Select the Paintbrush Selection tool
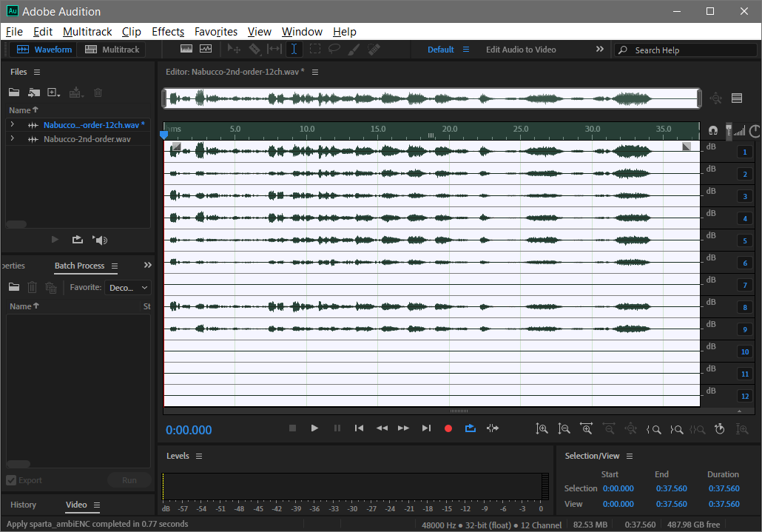 (x=354, y=49)
